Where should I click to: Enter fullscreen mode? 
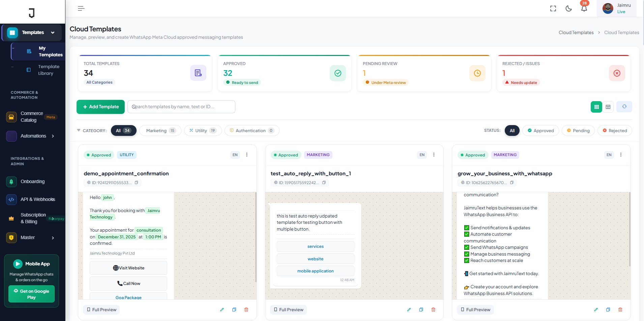(553, 8)
